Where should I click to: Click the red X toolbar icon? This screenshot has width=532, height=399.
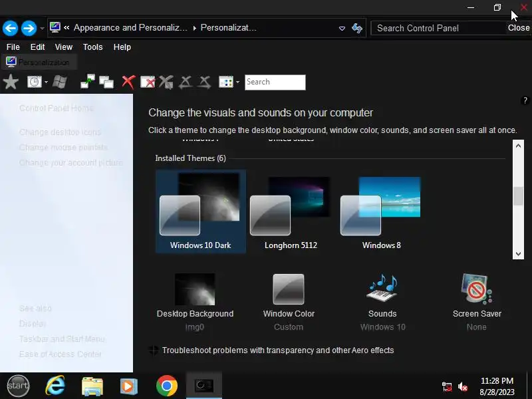[128, 82]
